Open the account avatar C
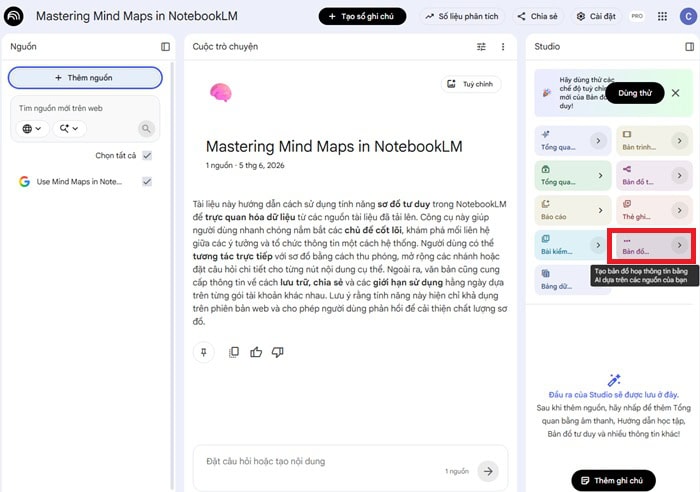 coord(688,17)
